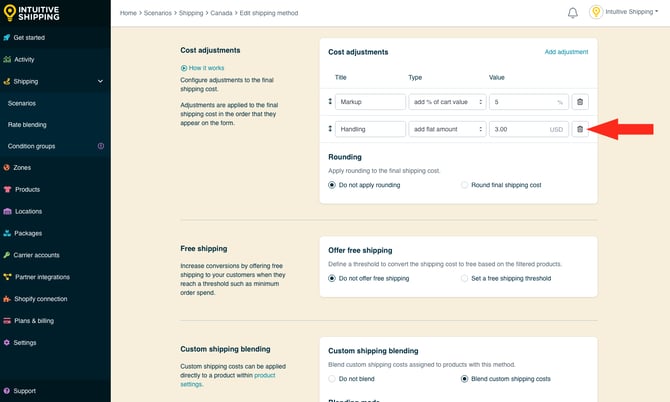
Task: Edit the Handling title field
Action: (370, 129)
